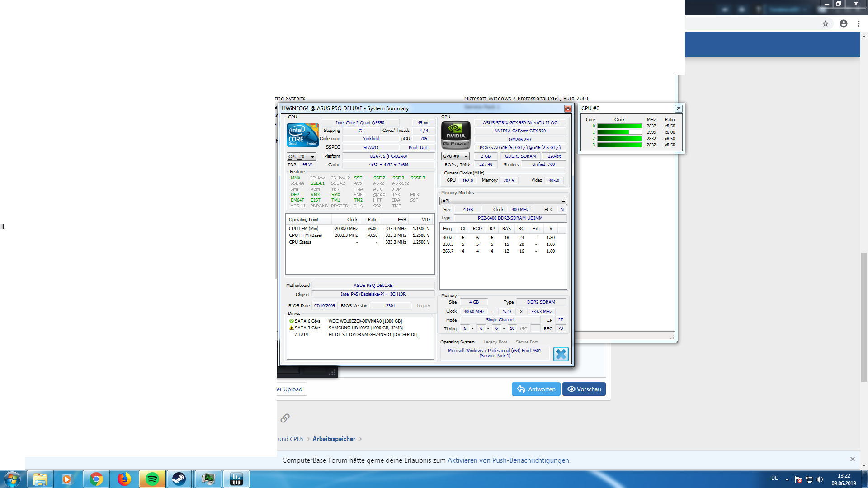Click Aktivieren von Push-Benachrichtigungen link
Screen dimensions: 868x488
click(x=508, y=460)
